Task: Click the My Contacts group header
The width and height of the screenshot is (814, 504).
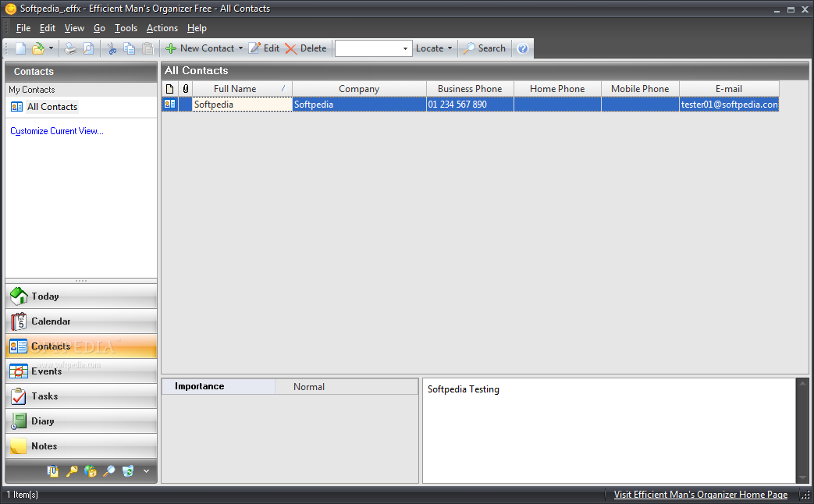Action: (81, 90)
